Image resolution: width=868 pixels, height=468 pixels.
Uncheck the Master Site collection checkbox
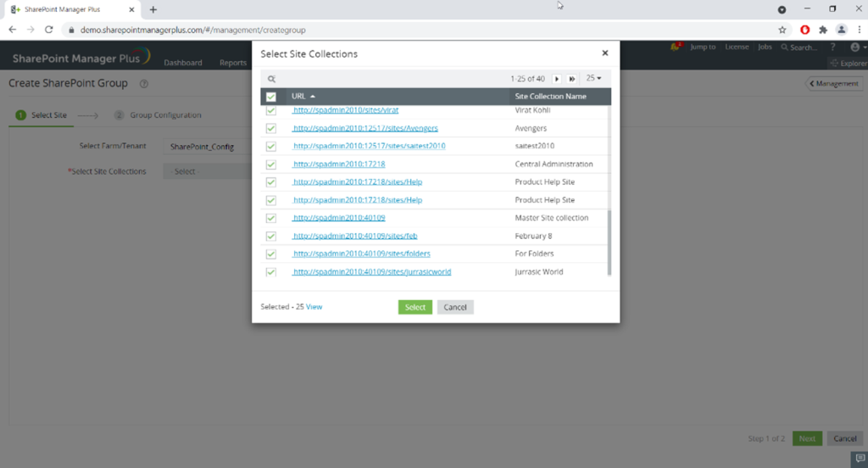coord(270,218)
